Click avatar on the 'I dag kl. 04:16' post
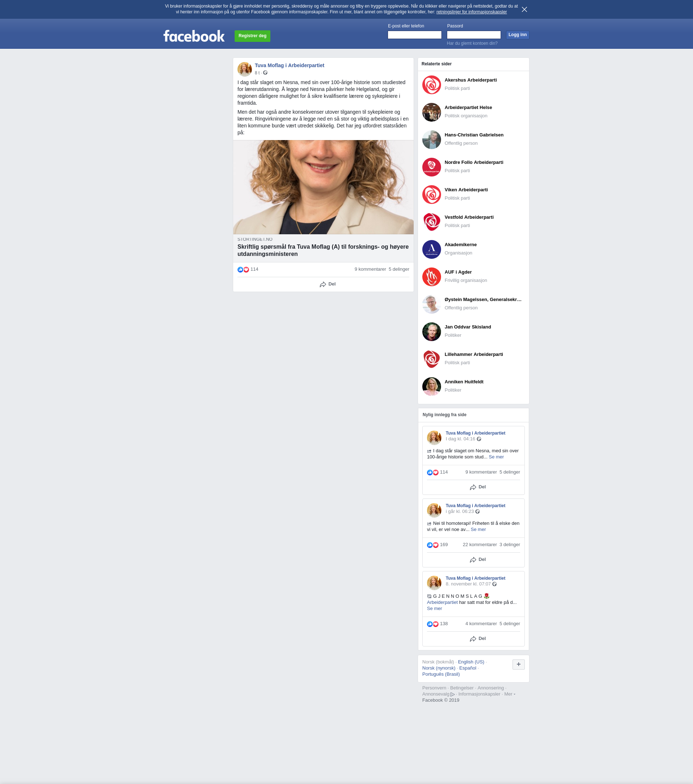Screen dimensions: 693x784 point(434,437)
